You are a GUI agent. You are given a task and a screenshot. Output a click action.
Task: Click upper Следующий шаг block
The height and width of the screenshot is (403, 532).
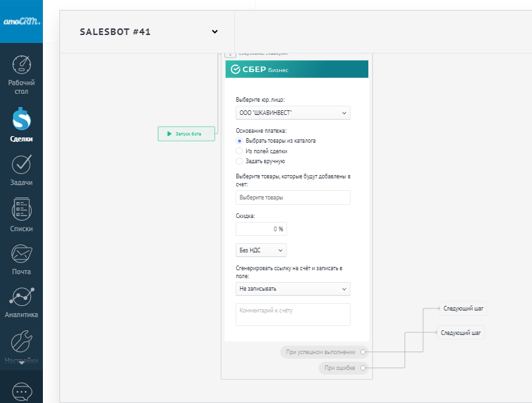coord(463,309)
